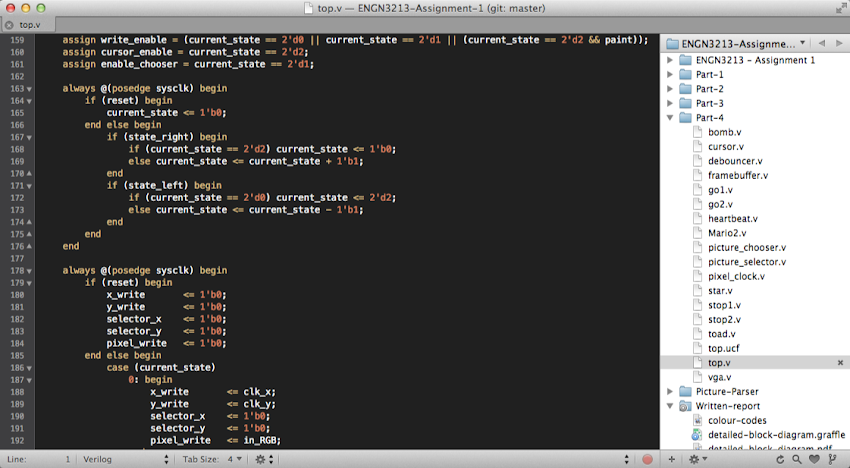Expand the Part-2 folder
The width and height of the screenshot is (850, 468).
670,88
